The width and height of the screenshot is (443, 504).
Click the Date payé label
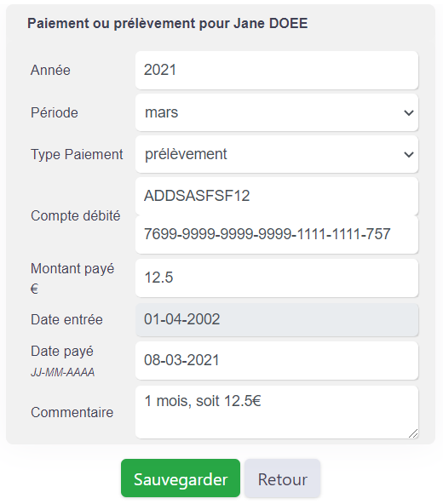[x=62, y=352]
